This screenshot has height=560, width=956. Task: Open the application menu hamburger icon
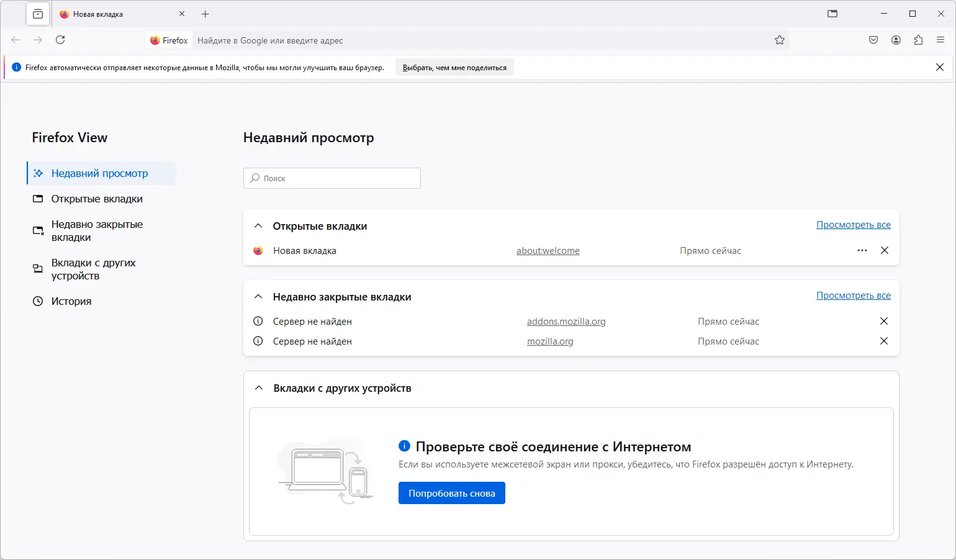point(940,40)
